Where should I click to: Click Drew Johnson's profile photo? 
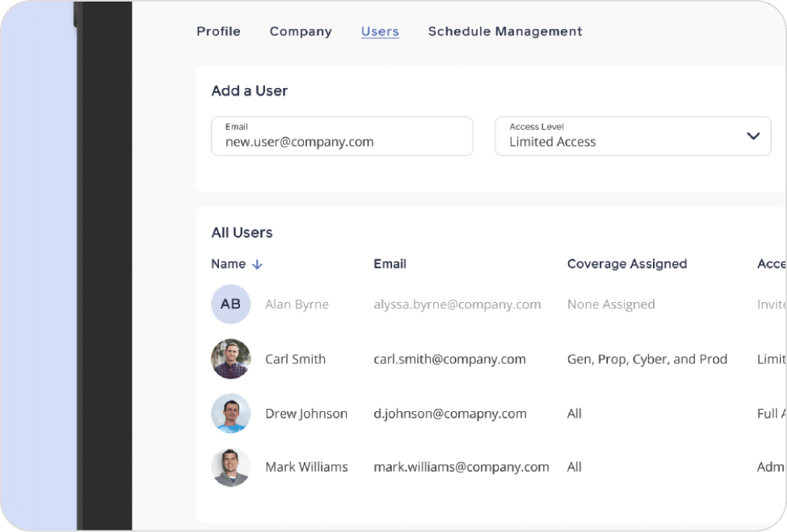click(x=231, y=414)
